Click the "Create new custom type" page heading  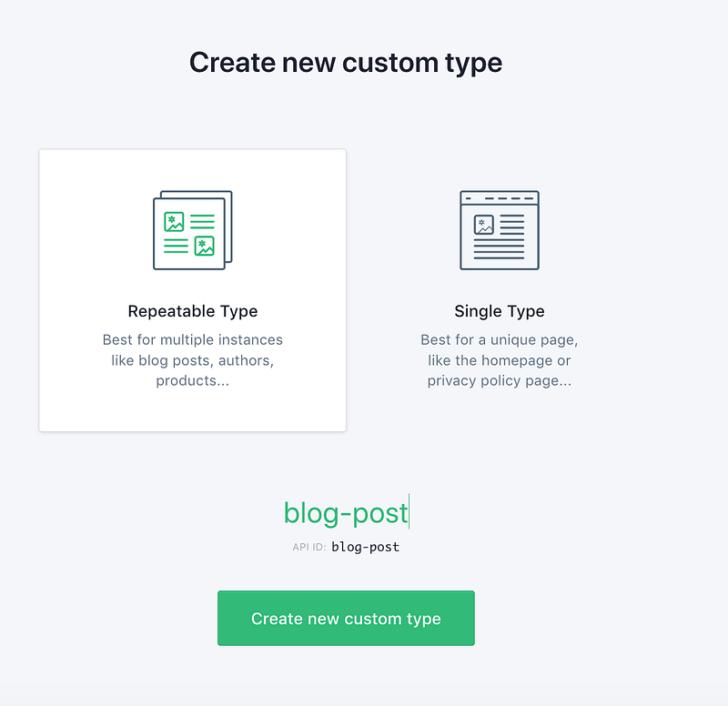(x=346, y=63)
